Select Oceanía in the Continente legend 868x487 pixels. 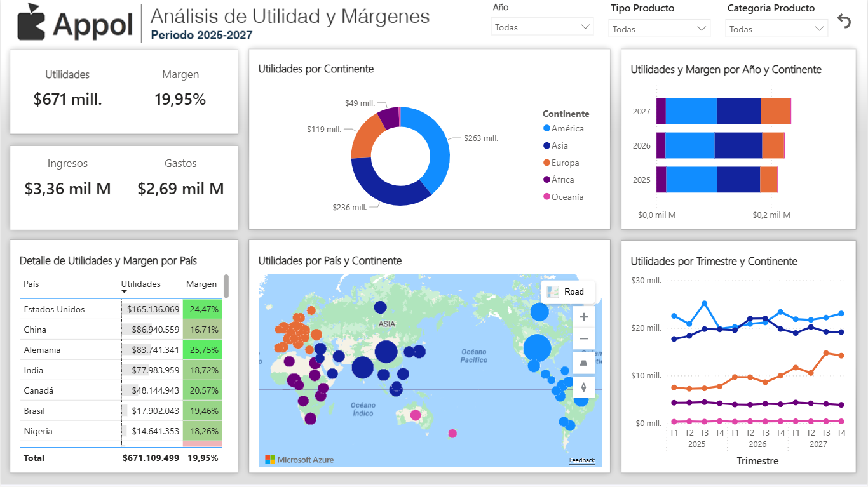coord(567,197)
